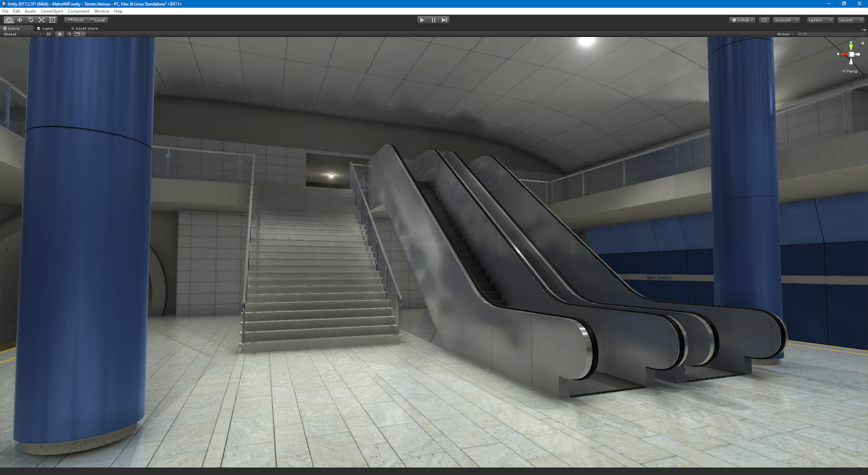
Task: Toggle Pivot handle position
Action: pyautogui.click(x=75, y=20)
